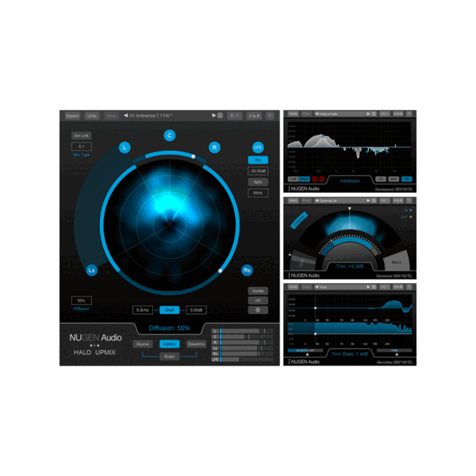The width and height of the screenshot is (476, 476).
Task: Select the Upmix monitoring mode
Action: tap(170, 344)
